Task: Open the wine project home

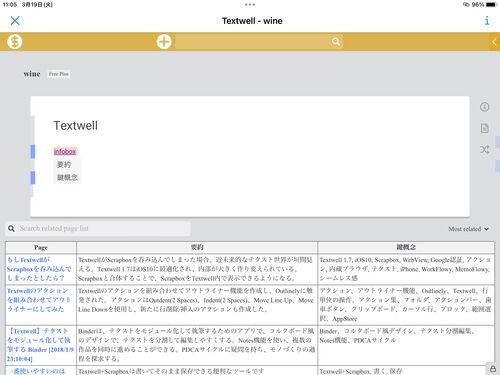Action: 32,74
